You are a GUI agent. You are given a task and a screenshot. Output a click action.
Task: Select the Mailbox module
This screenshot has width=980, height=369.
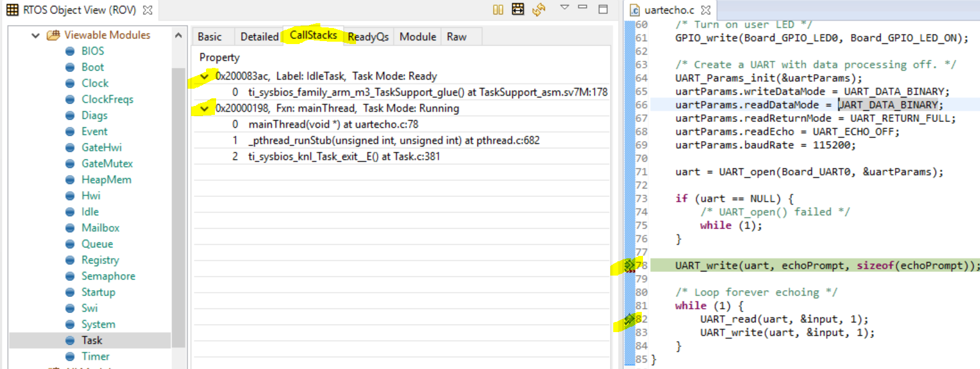click(x=100, y=228)
